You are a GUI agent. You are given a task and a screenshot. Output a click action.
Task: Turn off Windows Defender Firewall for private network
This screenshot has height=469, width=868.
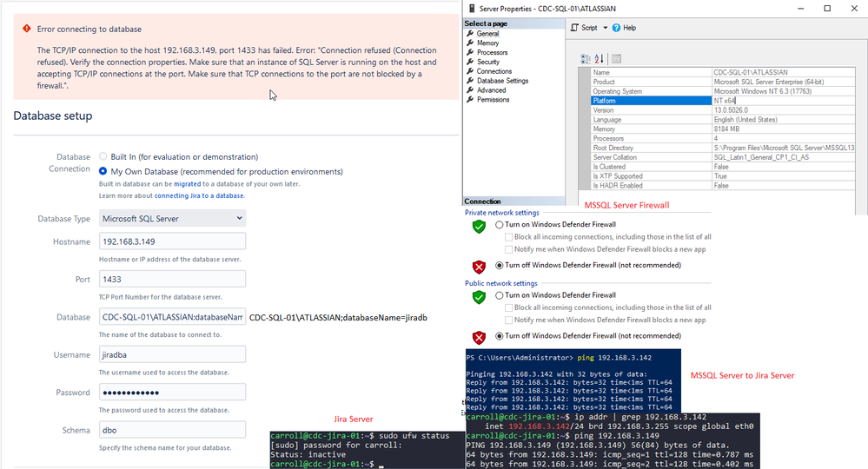click(x=500, y=266)
